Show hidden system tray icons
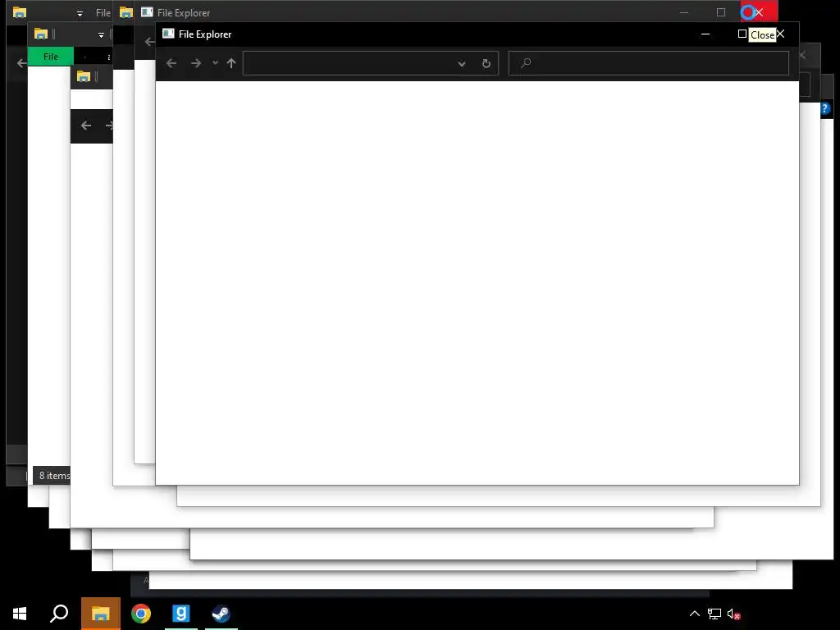The height and width of the screenshot is (630, 840). [694, 614]
